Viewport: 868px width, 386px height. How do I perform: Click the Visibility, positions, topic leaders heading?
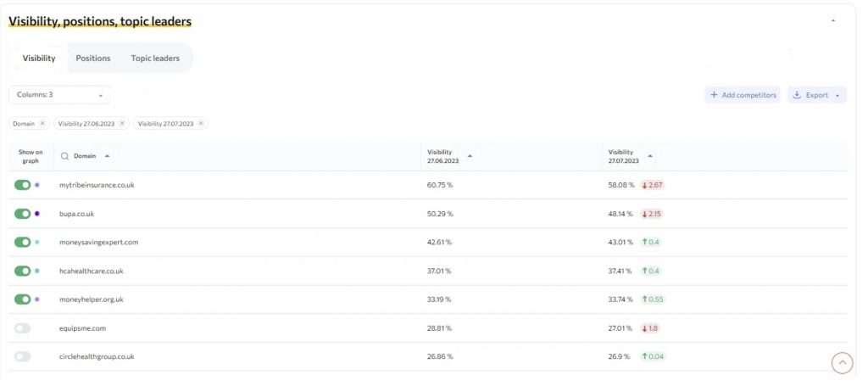[x=100, y=21]
